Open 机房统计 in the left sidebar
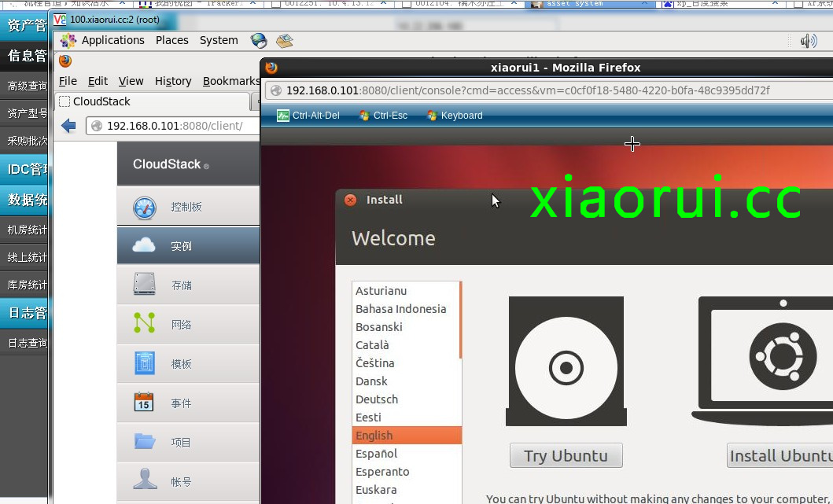The width and height of the screenshot is (833, 504). point(27,230)
